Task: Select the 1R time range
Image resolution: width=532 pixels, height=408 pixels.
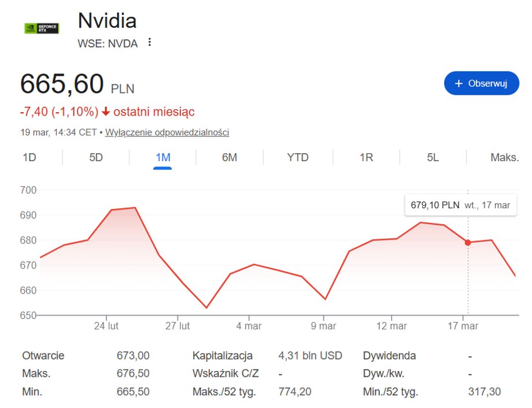Action: pyautogui.click(x=365, y=157)
